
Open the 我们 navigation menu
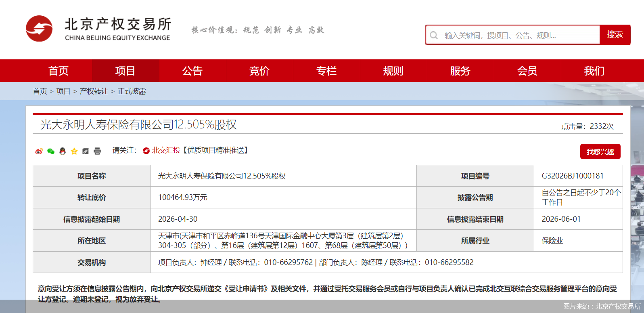coord(594,71)
